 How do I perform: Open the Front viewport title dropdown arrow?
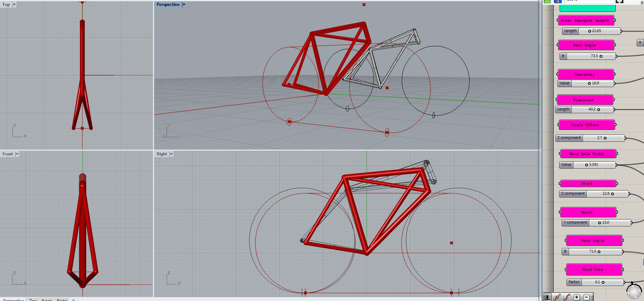click(17, 154)
